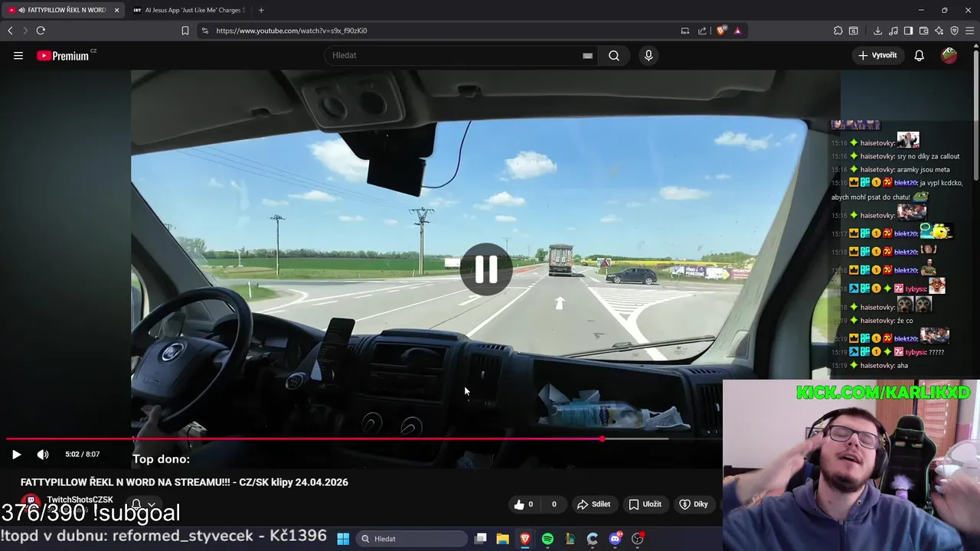This screenshot has width=980, height=551.
Task: Open the Windows Start button
Action: point(343,539)
